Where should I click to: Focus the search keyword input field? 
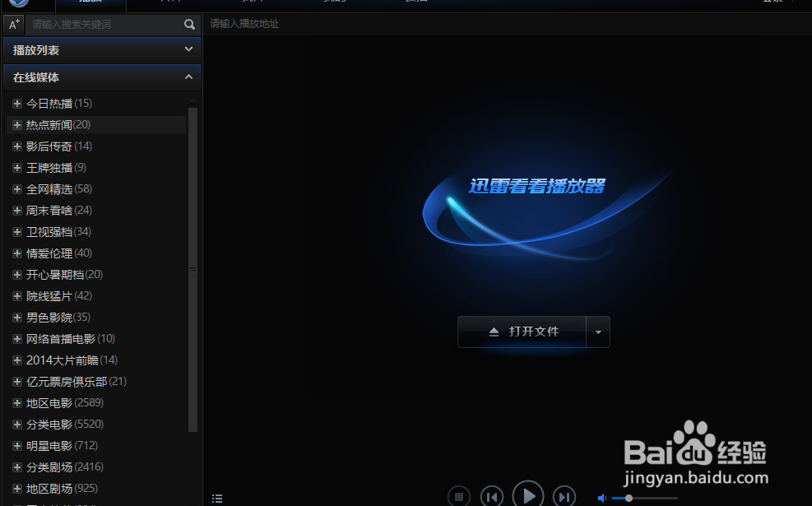click(105, 25)
